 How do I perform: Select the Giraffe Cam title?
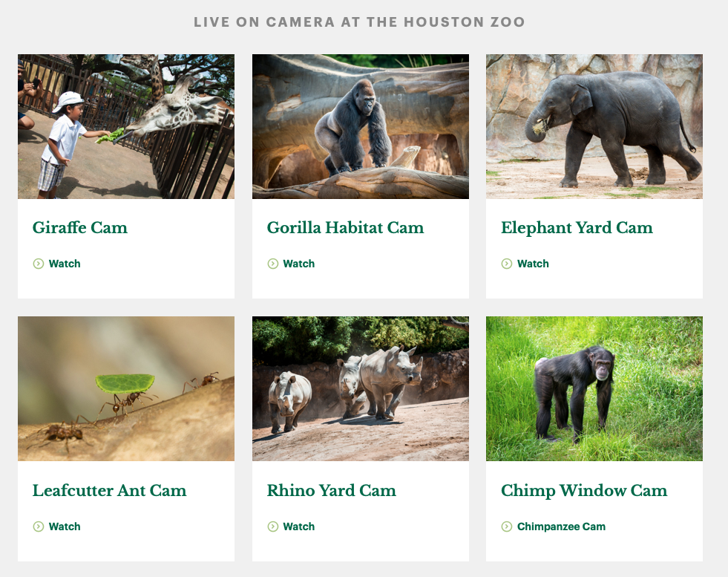coord(80,228)
